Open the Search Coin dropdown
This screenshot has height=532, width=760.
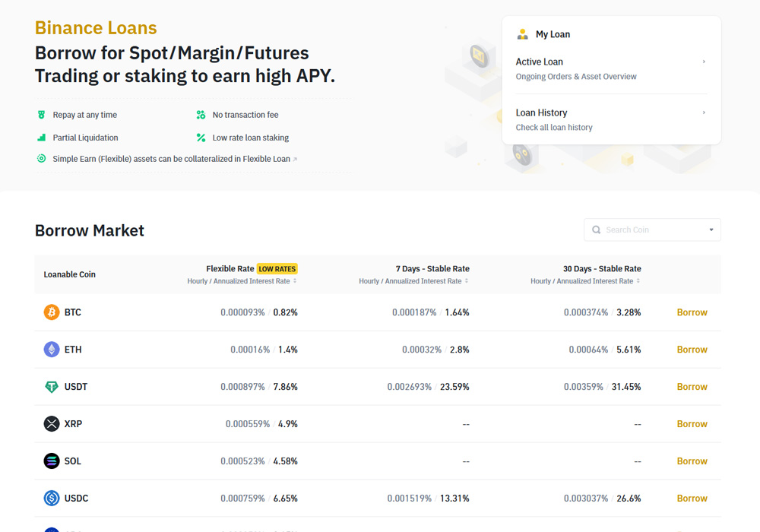711,229
